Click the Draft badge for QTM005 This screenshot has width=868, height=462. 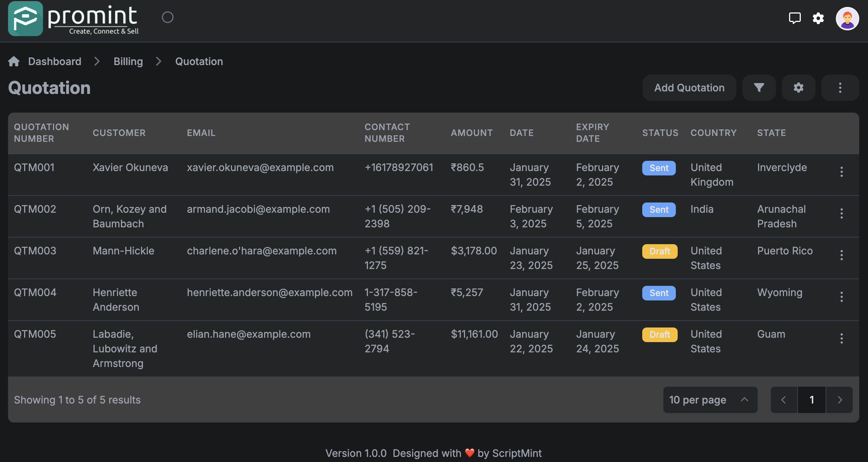(659, 335)
